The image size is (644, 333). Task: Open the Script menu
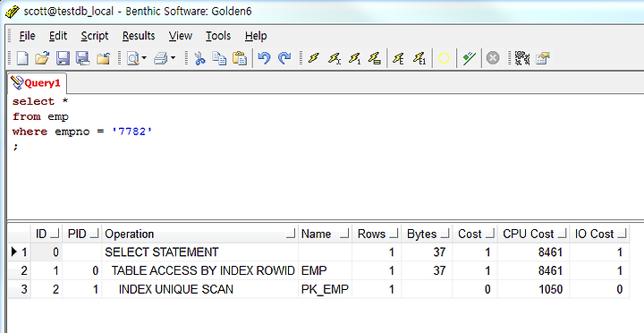[95, 36]
